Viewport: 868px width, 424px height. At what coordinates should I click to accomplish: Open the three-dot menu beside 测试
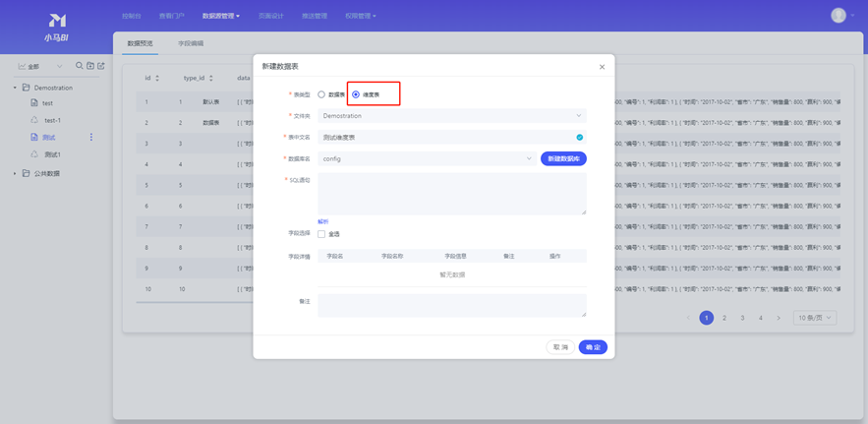pyautogui.click(x=91, y=138)
